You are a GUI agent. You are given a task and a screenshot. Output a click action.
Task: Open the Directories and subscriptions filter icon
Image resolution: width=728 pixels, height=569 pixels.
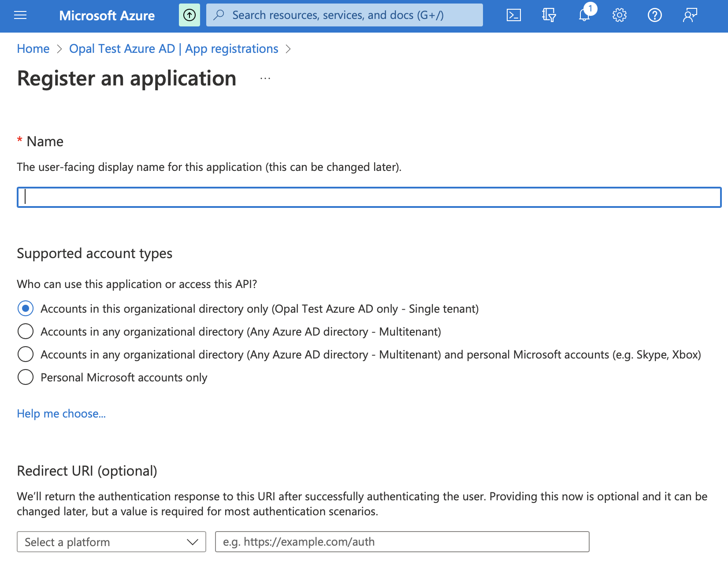(x=549, y=15)
